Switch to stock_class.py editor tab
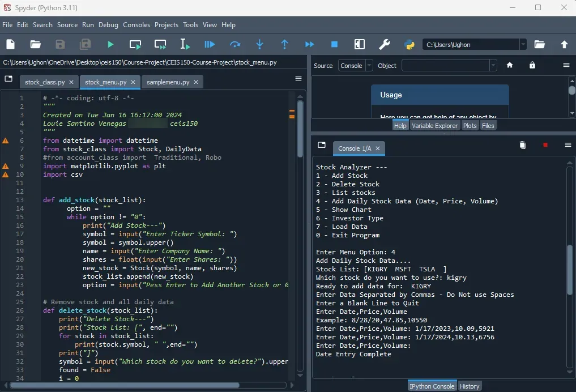This screenshot has width=576, height=392. pyautogui.click(x=44, y=82)
